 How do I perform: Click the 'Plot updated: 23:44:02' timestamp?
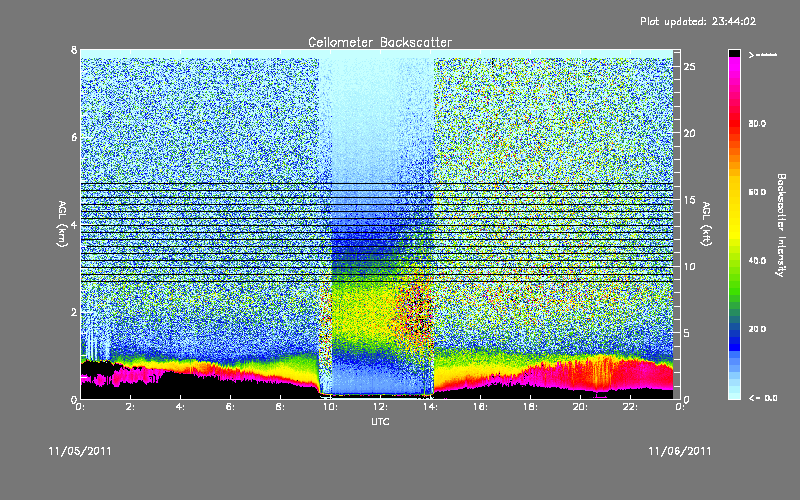(698, 21)
